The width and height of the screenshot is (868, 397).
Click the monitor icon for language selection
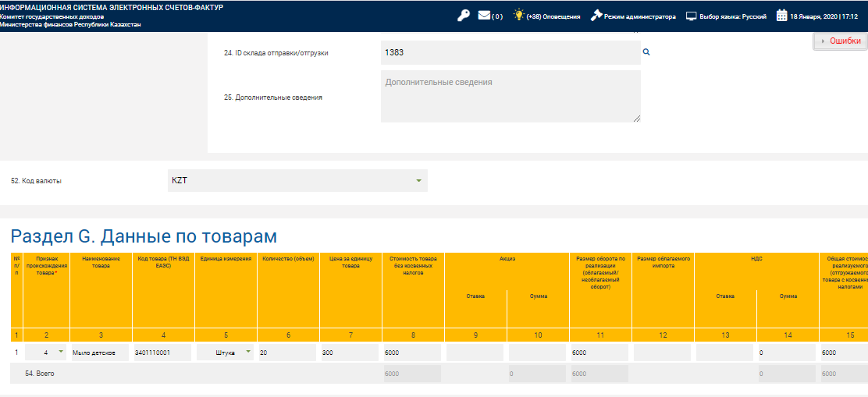tap(691, 16)
